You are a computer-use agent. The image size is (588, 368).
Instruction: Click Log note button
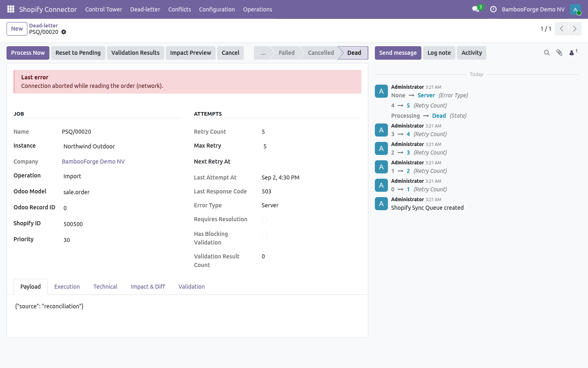pyautogui.click(x=439, y=53)
